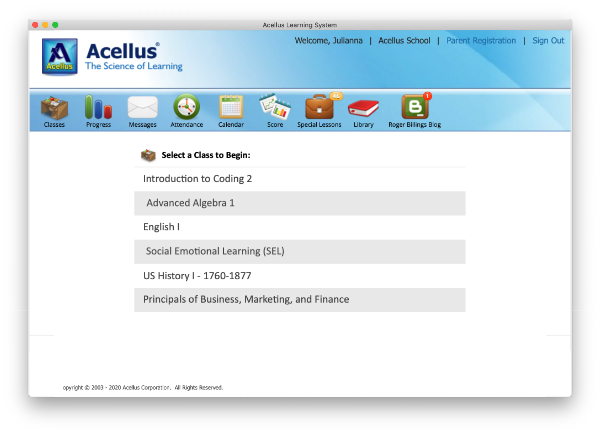This screenshot has width=600, height=434.
Task: Click the notification badge on Special Lessons
Action: click(x=336, y=96)
